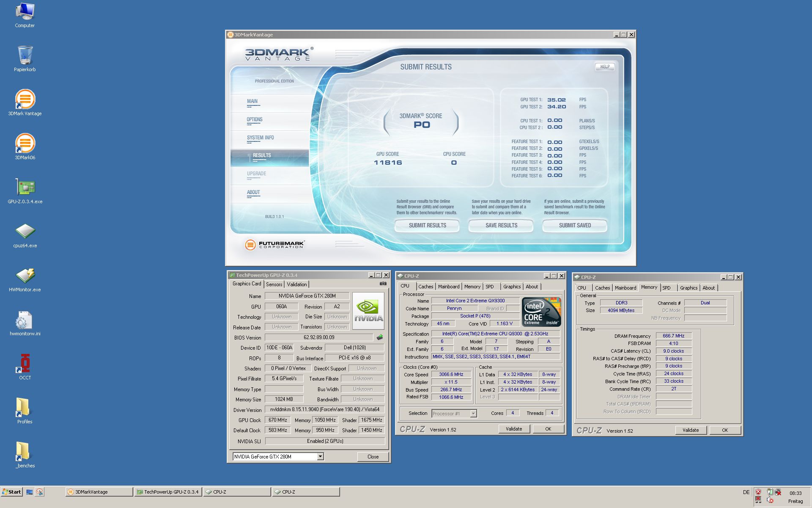Click GPU-Z screenshot camera icon

coord(383,284)
